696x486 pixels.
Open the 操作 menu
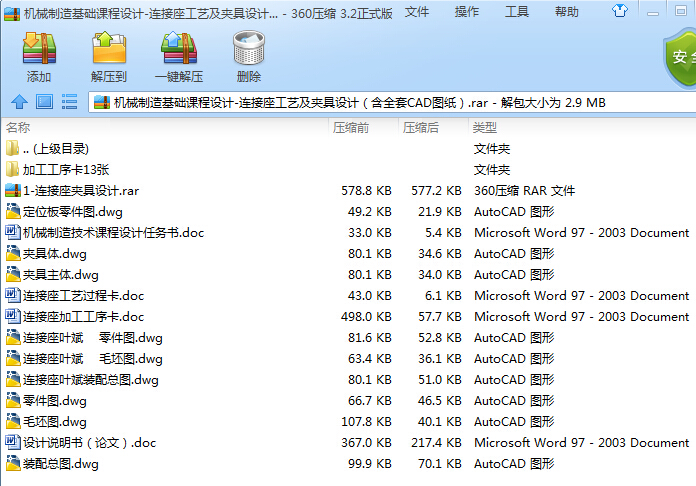click(x=467, y=12)
